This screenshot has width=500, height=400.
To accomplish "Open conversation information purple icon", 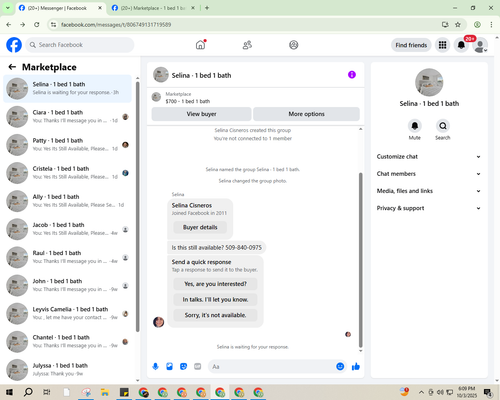I will 352,75.
